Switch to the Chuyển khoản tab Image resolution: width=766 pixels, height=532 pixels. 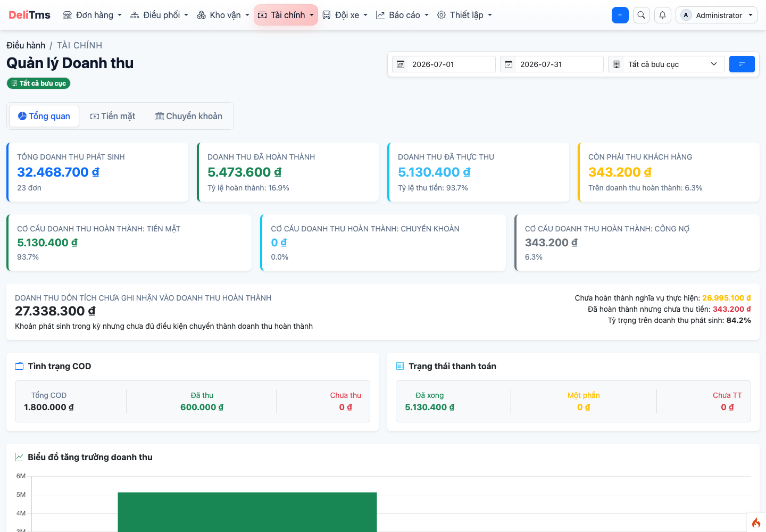coord(189,116)
